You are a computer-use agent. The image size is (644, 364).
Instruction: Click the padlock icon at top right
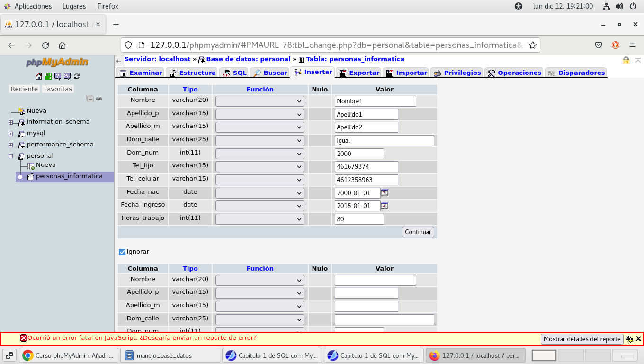coord(626,61)
